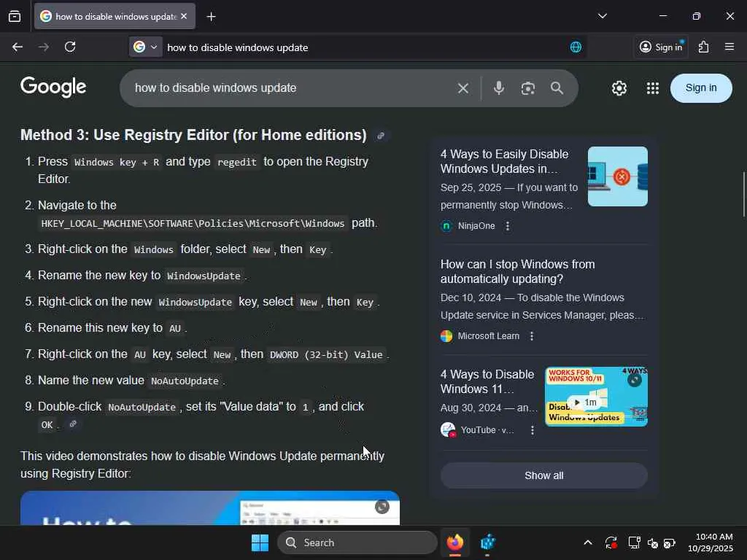Click the blue Google Sign in button
The height and width of the screenshot is (560, 747).
click(x=701, y=88)
